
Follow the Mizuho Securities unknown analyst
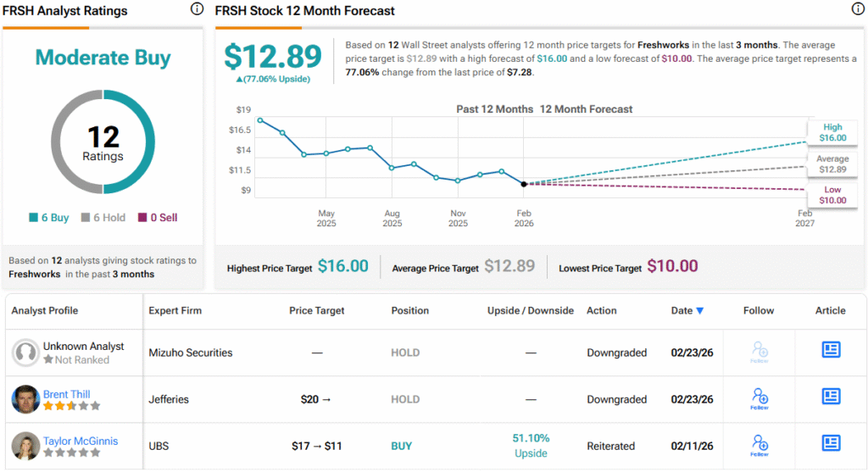click(759, 353)
